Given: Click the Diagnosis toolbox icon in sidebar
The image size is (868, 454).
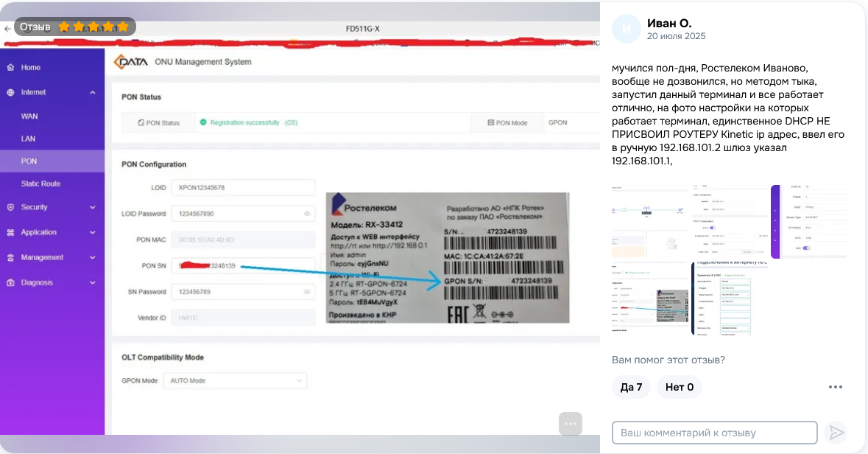Looking at the screenshot, I should (x=10, y=283).
